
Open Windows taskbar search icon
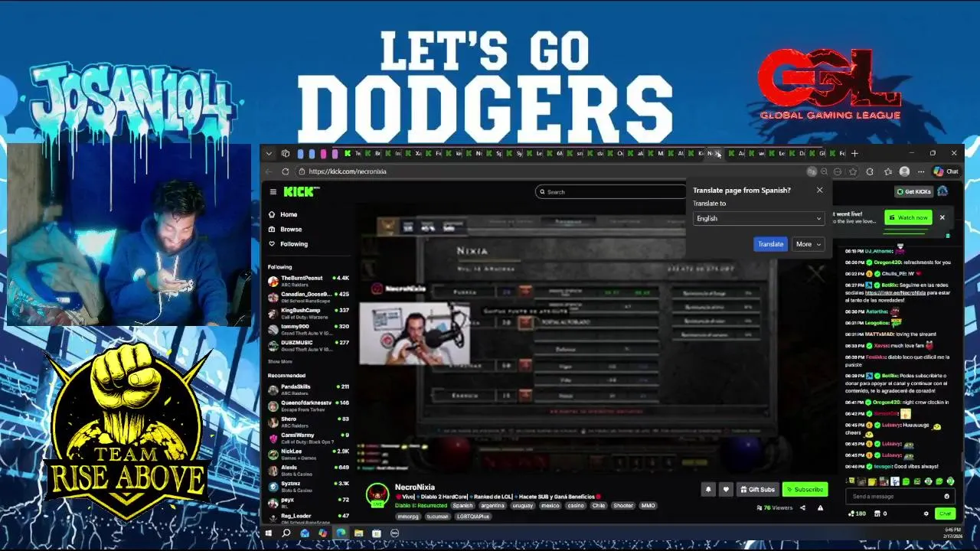pos(286,533)
